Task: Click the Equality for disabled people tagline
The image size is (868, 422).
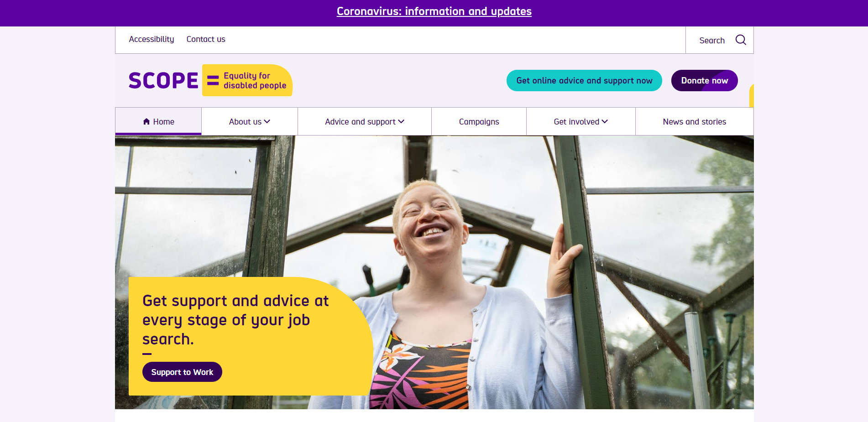Action: click(255, 80)
